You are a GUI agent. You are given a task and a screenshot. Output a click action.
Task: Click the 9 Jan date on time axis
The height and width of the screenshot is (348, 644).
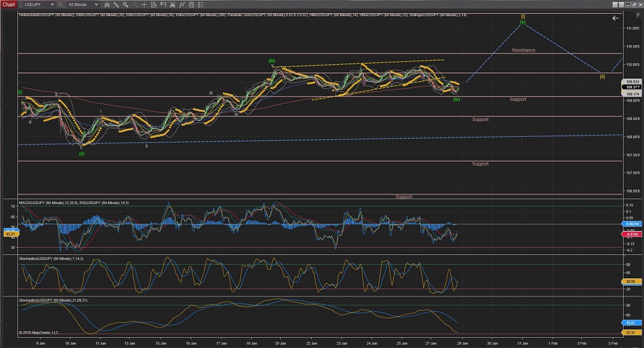tap(41, 343)
